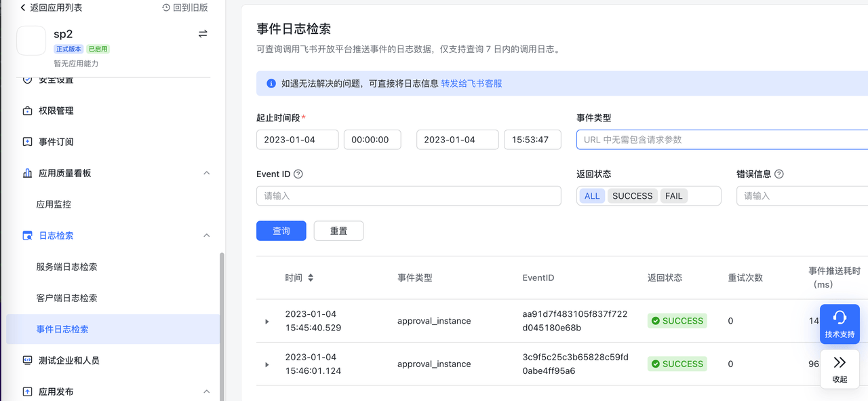Viewport: 868px width, 401px height.
Task: Click the blue 查询 button
Action: click(x=281, y=231)
